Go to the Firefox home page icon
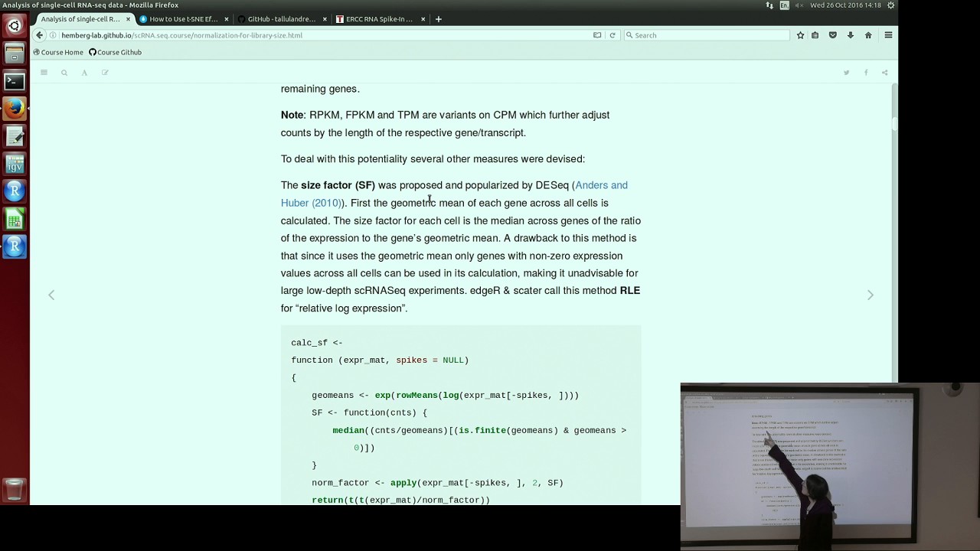The height and width of the screenshot is (551, 980). tap(868, 35)
